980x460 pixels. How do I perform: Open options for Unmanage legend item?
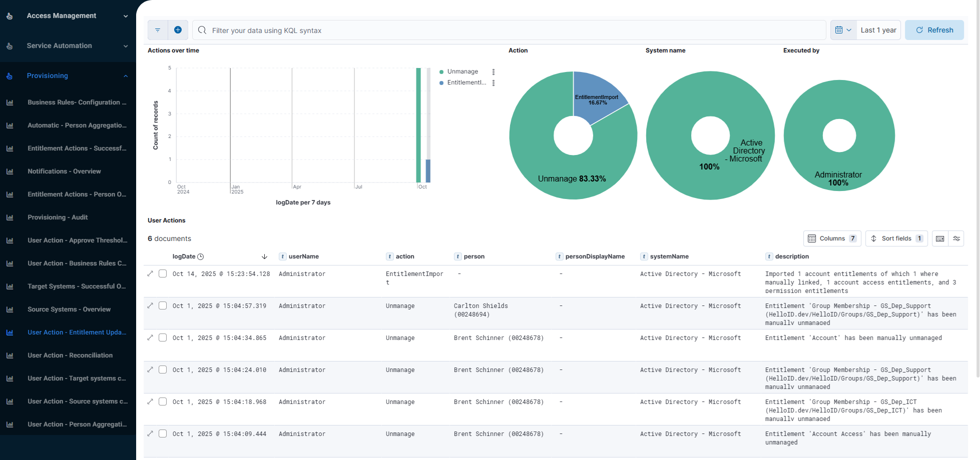coord(494,72)
